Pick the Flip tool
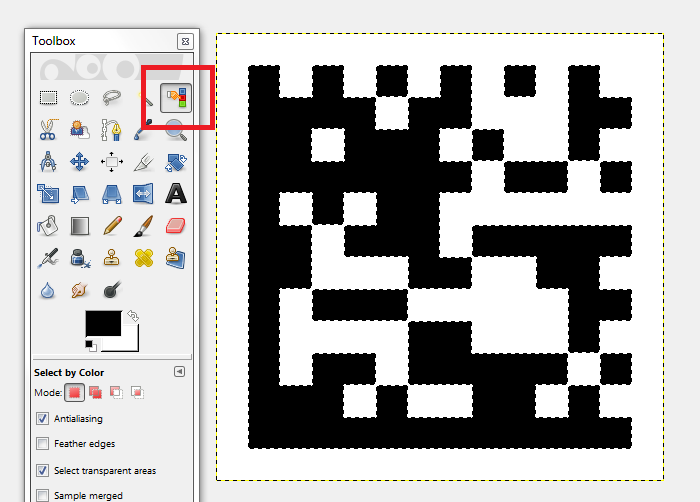 [x=143, y=194]
